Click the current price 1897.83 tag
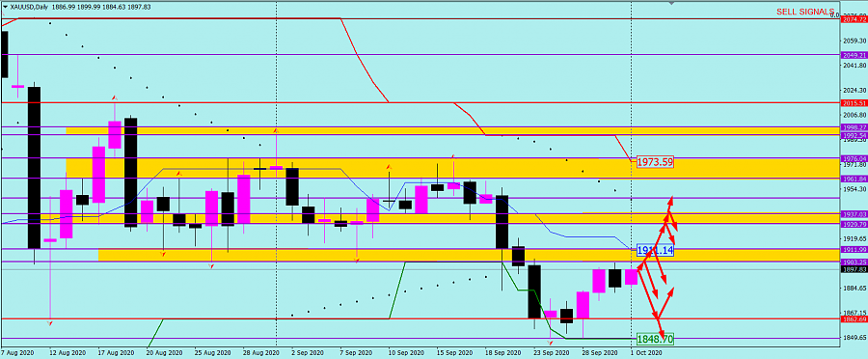The height and width of the screenshot is (359, 868). [854, 269]
